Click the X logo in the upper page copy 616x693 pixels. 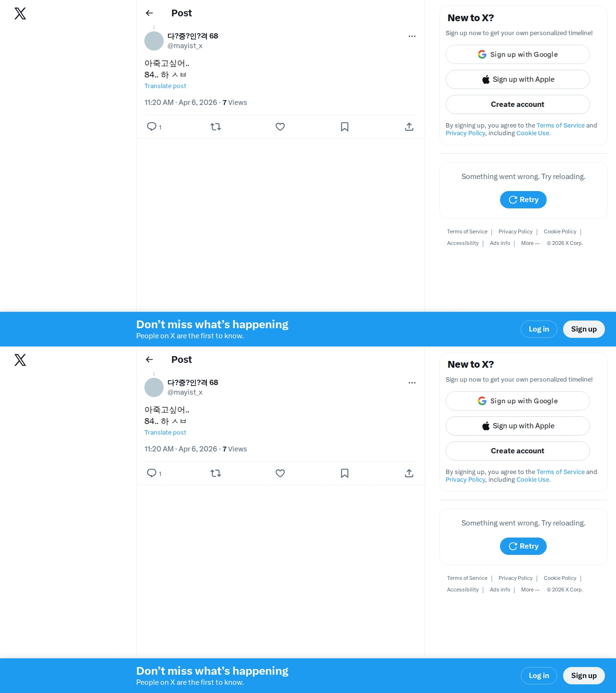pyautogui.click(x=20, y=13)
